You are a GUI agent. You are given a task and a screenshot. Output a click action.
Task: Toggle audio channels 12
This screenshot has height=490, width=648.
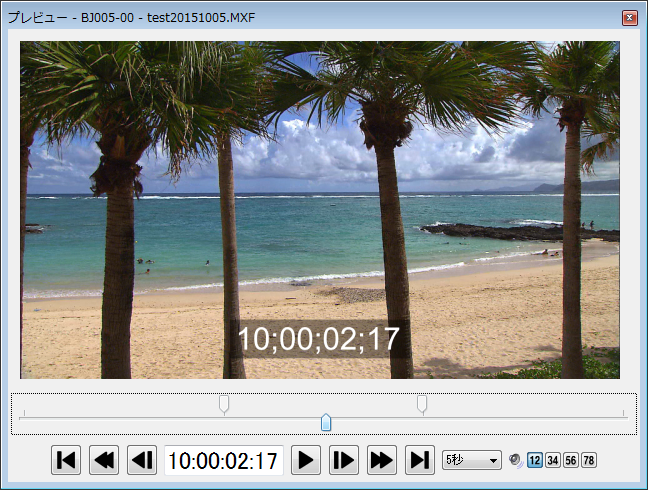535,460
